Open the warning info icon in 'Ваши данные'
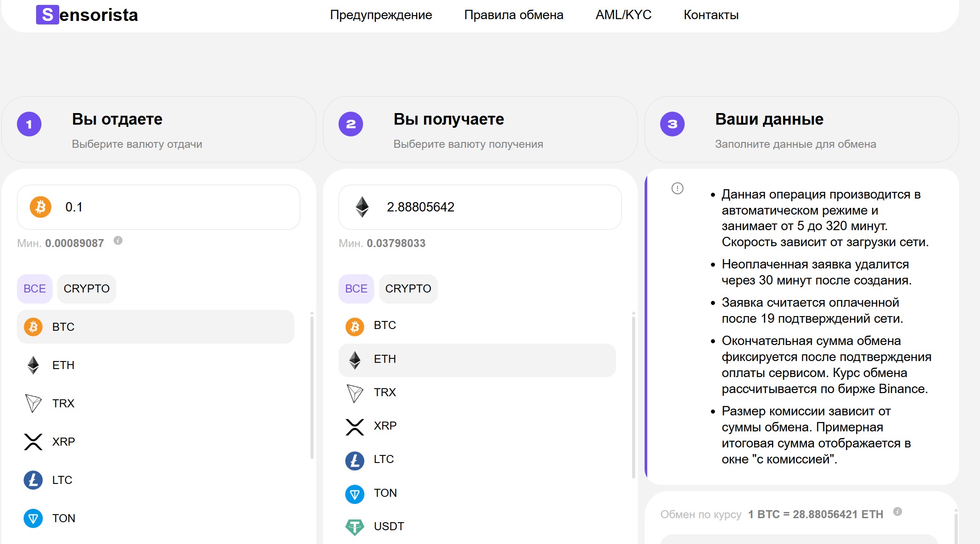 [677, 189]
